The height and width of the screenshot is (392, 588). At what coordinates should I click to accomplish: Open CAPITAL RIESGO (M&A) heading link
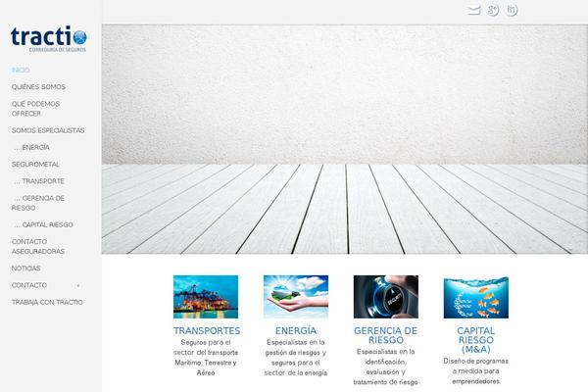pos(476,340)
